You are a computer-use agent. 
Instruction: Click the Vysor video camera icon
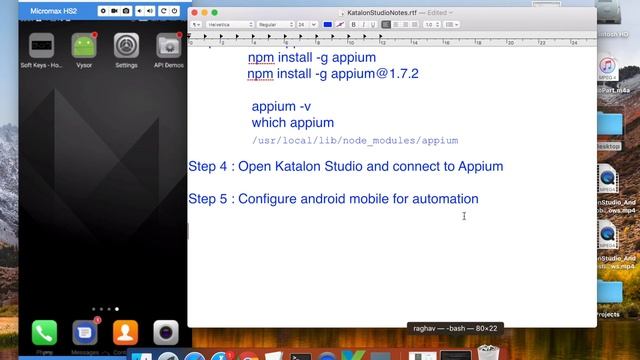[114, 11]
